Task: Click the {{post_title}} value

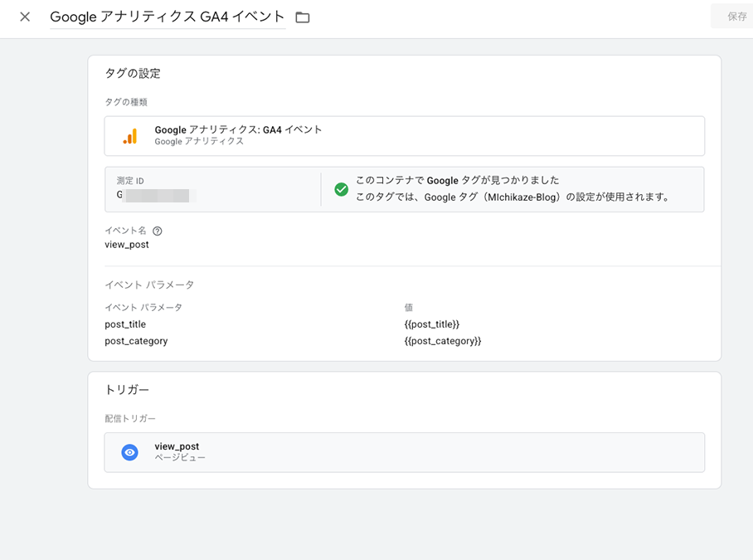Action: pos(432,324)
